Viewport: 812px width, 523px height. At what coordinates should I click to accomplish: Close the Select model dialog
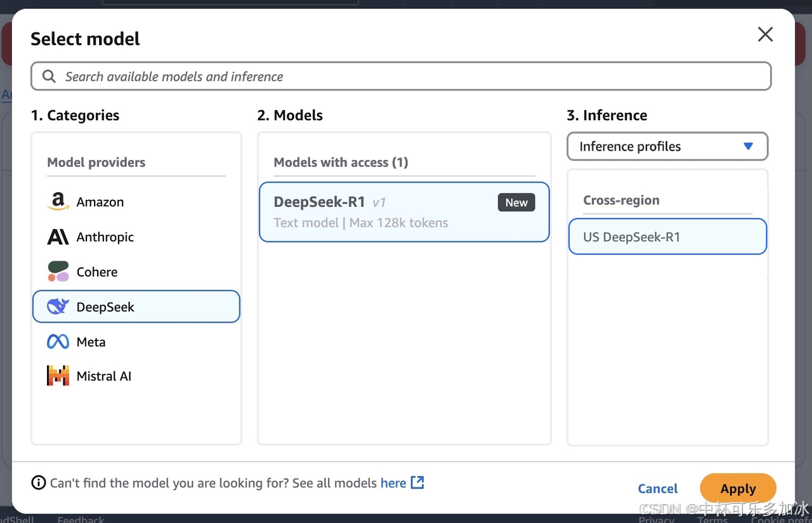click(766, 34)
